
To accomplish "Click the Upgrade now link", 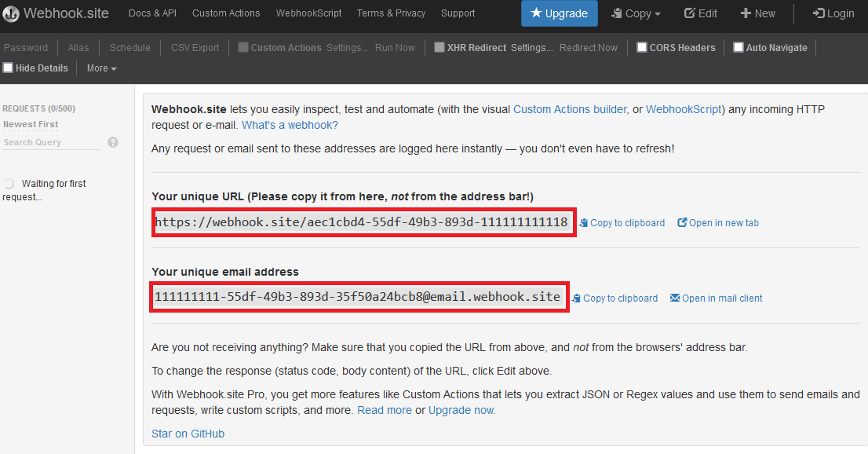I will coord(461,410).
